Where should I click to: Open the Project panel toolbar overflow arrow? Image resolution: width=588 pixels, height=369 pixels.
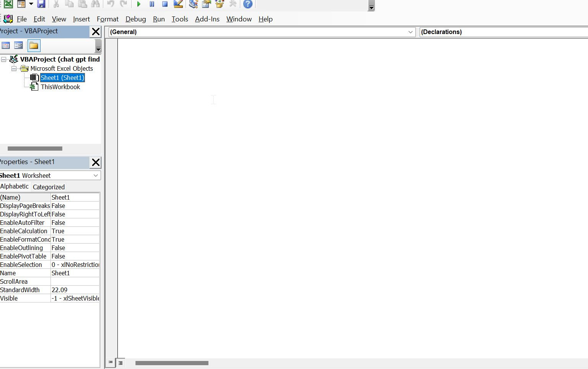[x=98, y=46]
